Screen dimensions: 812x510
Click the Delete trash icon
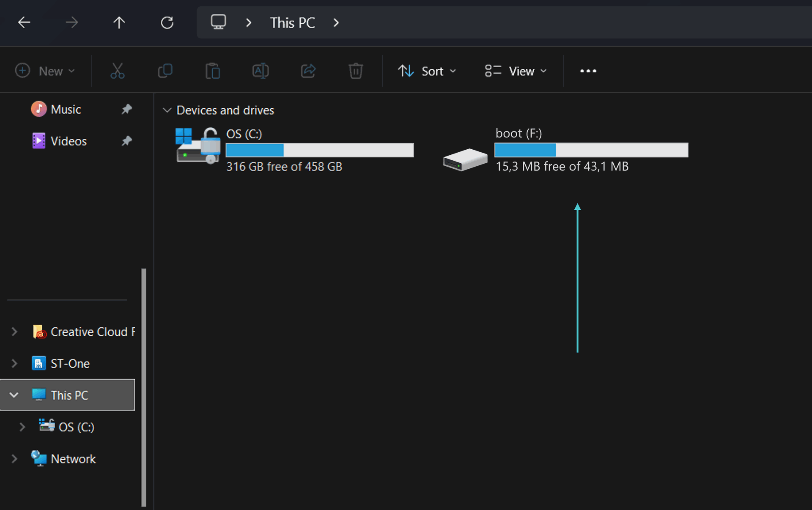(356, 71)
